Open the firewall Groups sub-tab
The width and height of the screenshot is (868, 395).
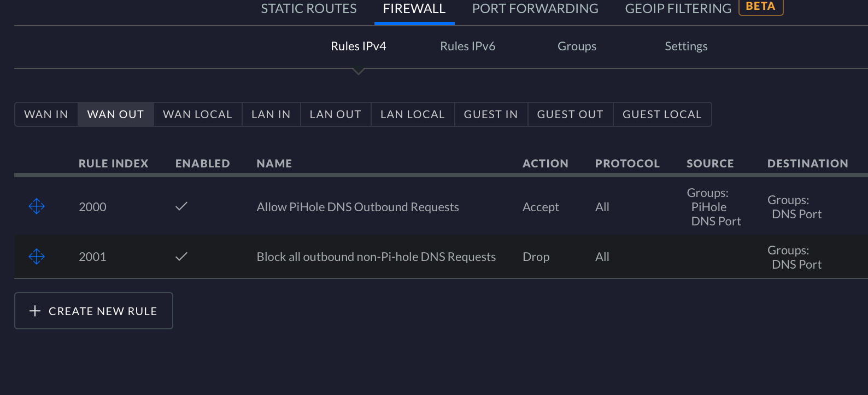tap(577, 46)
